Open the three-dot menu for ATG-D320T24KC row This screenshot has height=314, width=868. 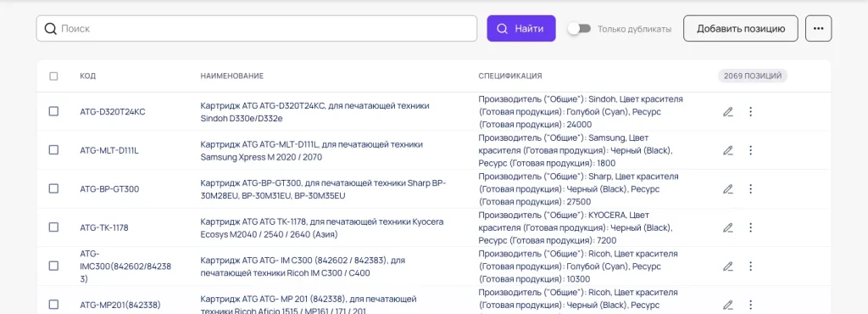point(751,112)
